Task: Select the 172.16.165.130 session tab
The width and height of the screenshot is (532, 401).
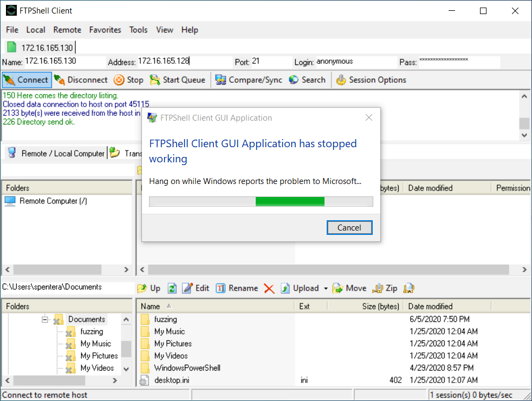Action: pos(41,48)
